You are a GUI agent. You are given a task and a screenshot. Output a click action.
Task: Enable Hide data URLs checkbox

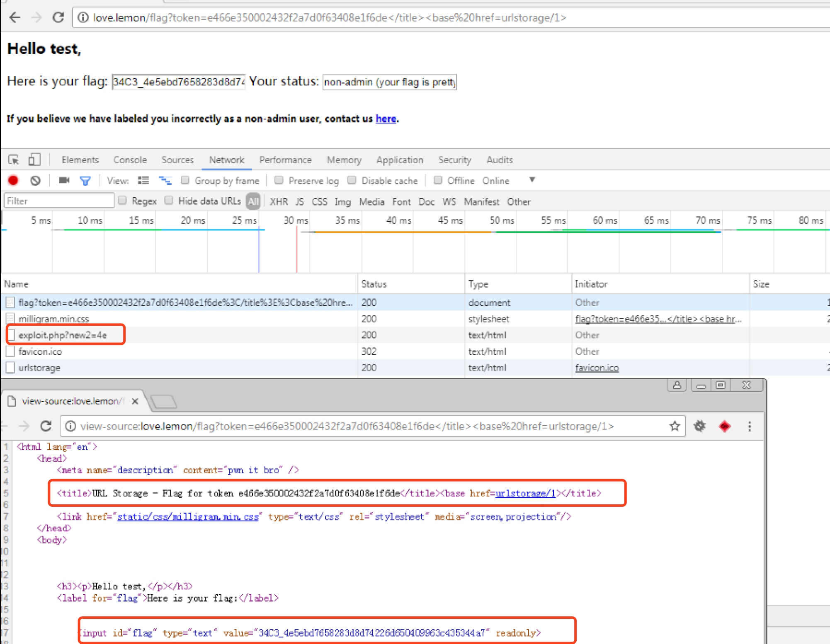(x=169, y=201)
